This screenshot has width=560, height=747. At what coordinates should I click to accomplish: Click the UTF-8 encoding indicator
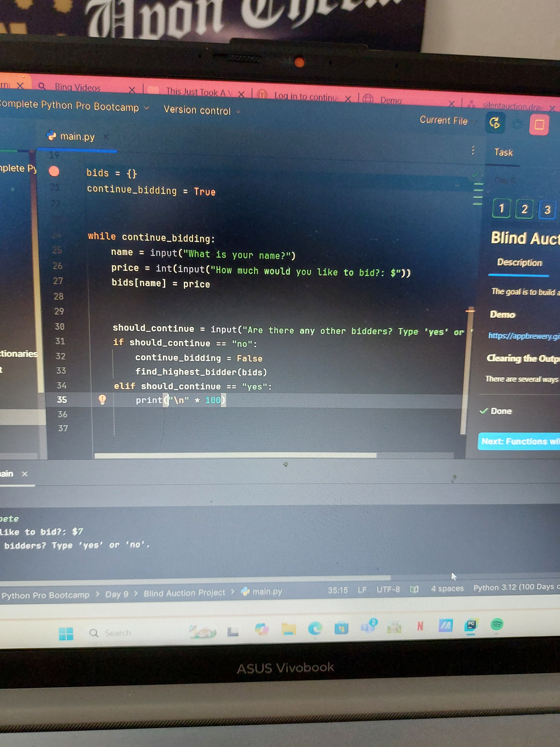click(388, 589)
